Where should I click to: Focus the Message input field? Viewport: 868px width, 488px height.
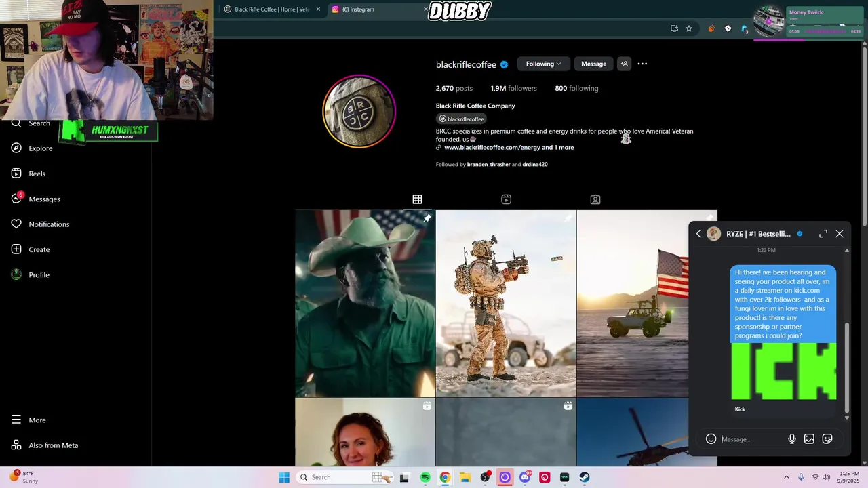pos(751,439)
